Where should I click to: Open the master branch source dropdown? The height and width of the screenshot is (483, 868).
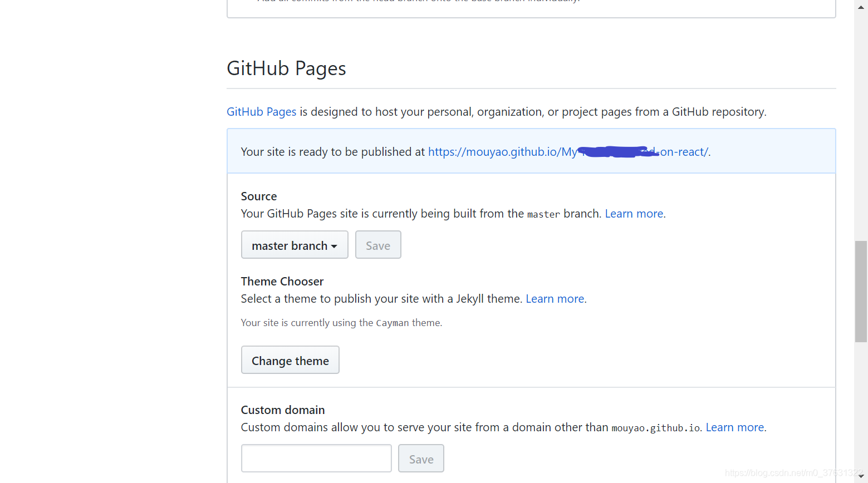coord(295,245)
